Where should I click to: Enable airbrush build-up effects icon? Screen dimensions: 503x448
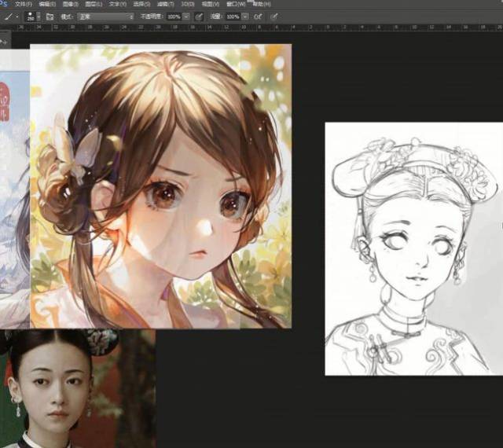[x=258, y=17]
